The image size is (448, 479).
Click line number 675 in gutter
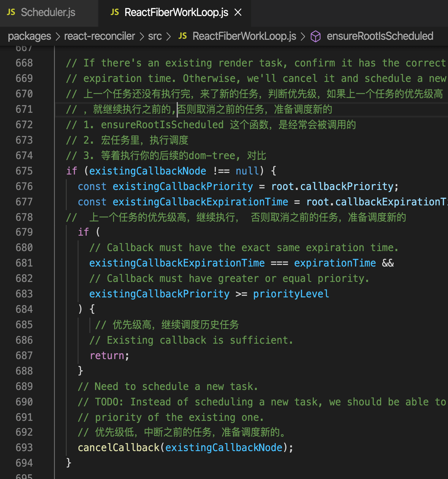pos(24,171)
